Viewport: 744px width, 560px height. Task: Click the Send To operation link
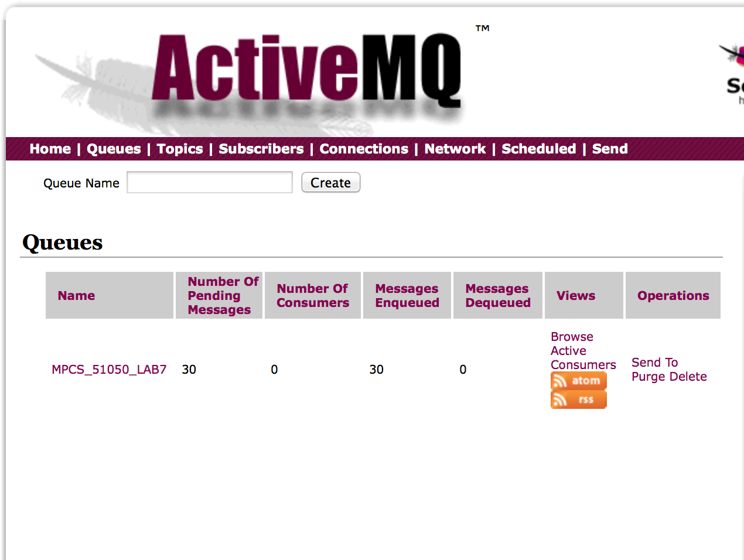(654, 363)
